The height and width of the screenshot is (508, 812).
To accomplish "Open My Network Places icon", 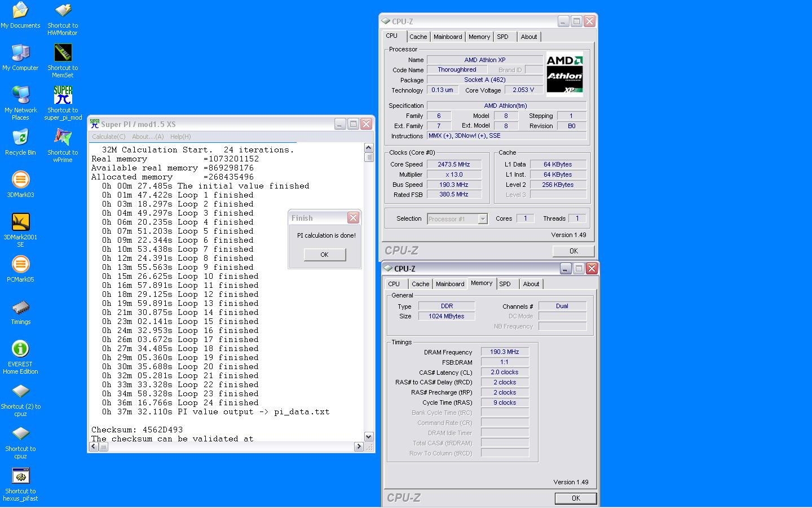I will [x=20, y=103].
